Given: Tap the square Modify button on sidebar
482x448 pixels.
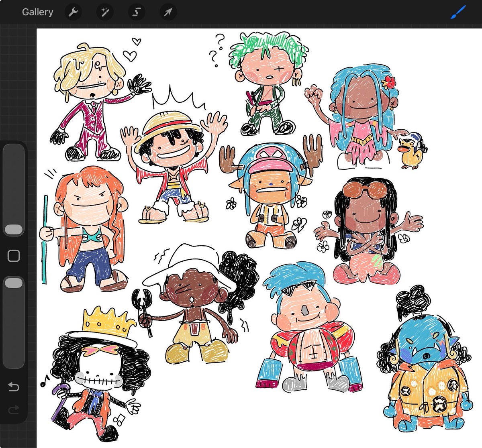Looking at the screenshot, I should [14, 256].
